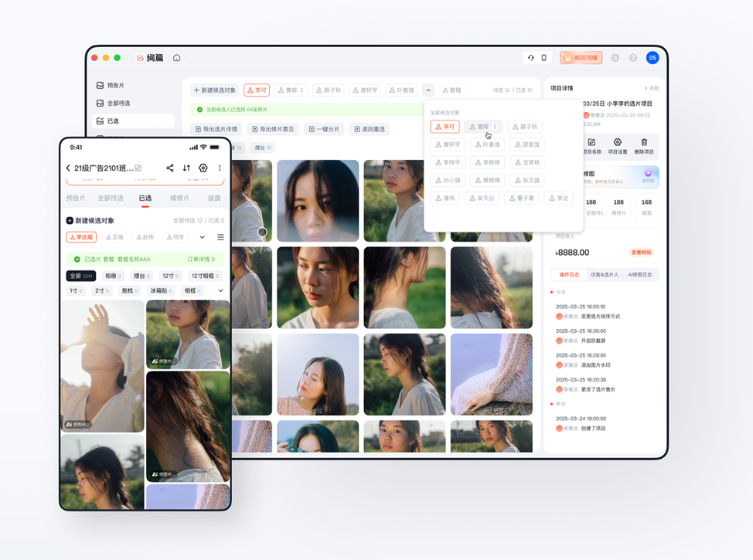
Task: Click the 查看明细 button beside income
Action: [x=642, y=253]
